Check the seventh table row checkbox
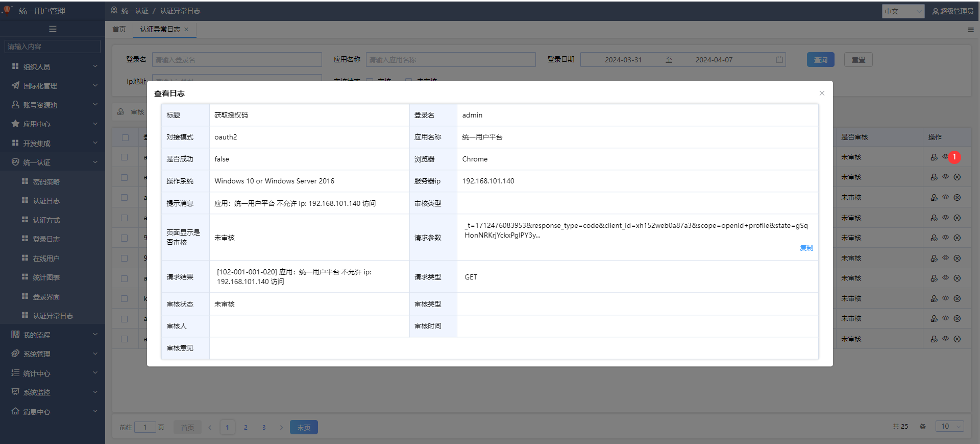Image resolution: width=980 pixels, height=444 pixels. point(124,278)
